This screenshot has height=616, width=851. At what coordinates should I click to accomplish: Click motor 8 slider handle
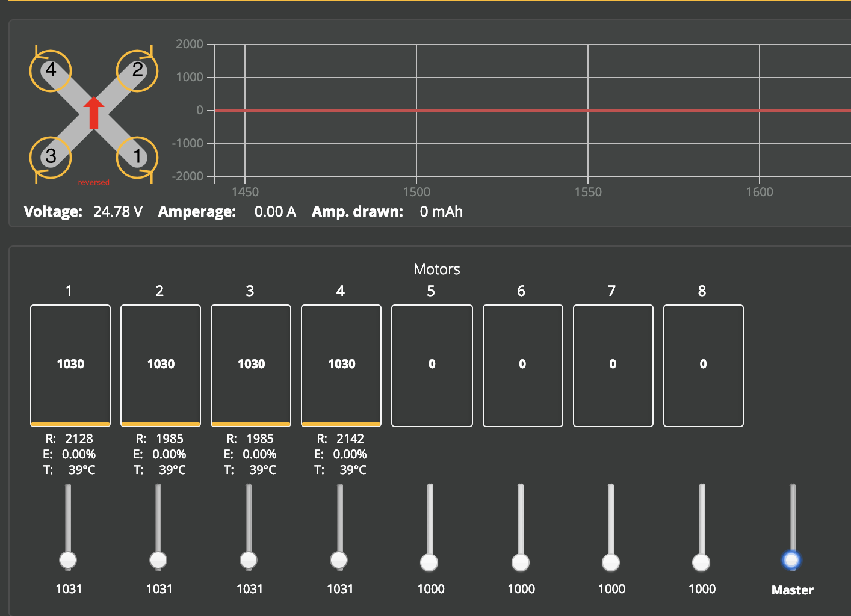(701, 562)
